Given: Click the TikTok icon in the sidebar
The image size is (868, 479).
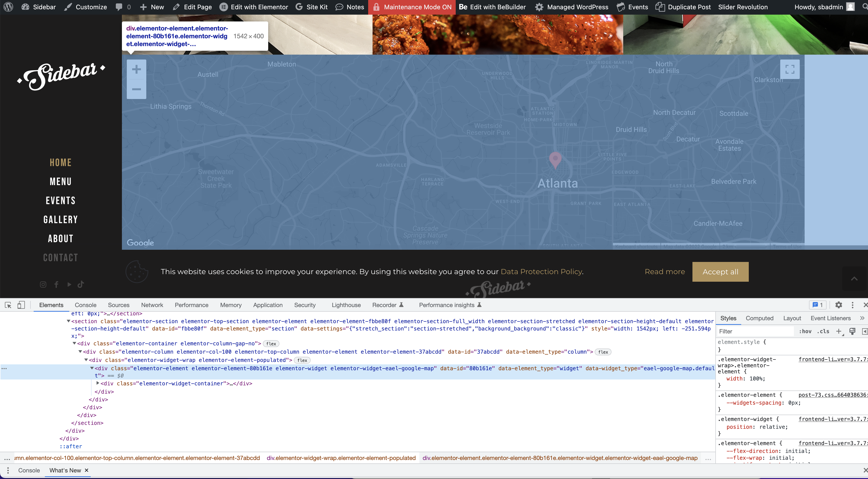Looking at the screenshot, I should (x=80, y=284).
